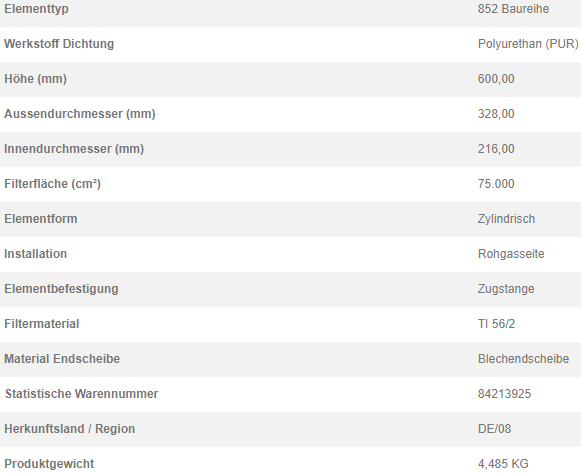Click the Innendurchmesser (mm) label
The width and height of the screenshot is (581, 474).
coord(74,149)
